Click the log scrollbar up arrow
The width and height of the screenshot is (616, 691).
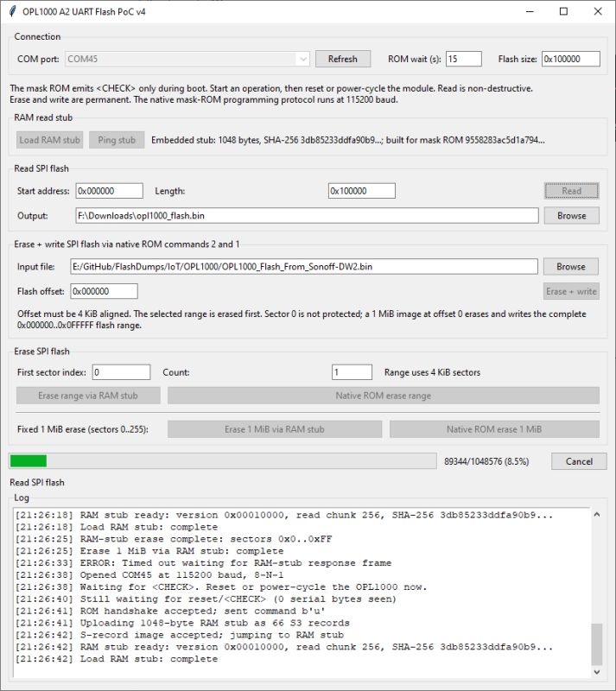pyautogui.click(x=597, y=514)
